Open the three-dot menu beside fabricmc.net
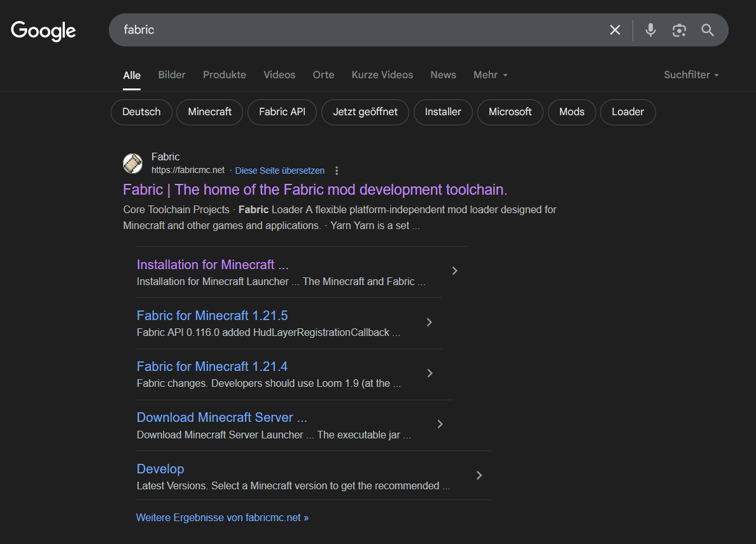756x544 pixels. (337, 171)
